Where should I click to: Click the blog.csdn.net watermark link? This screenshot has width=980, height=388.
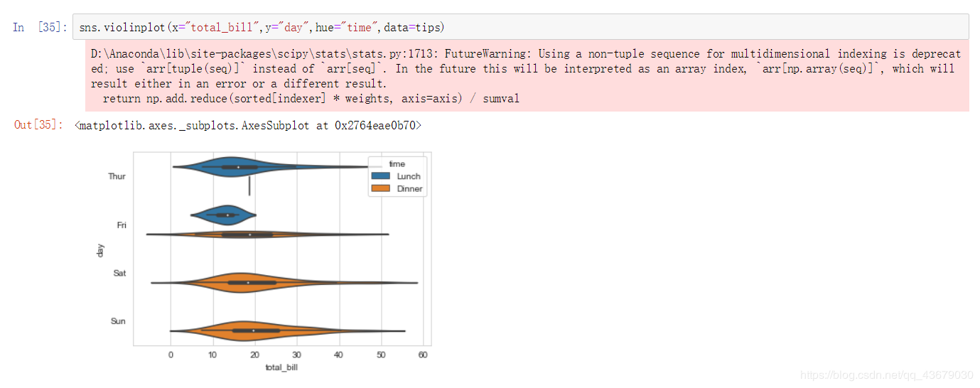pos(886,374)
